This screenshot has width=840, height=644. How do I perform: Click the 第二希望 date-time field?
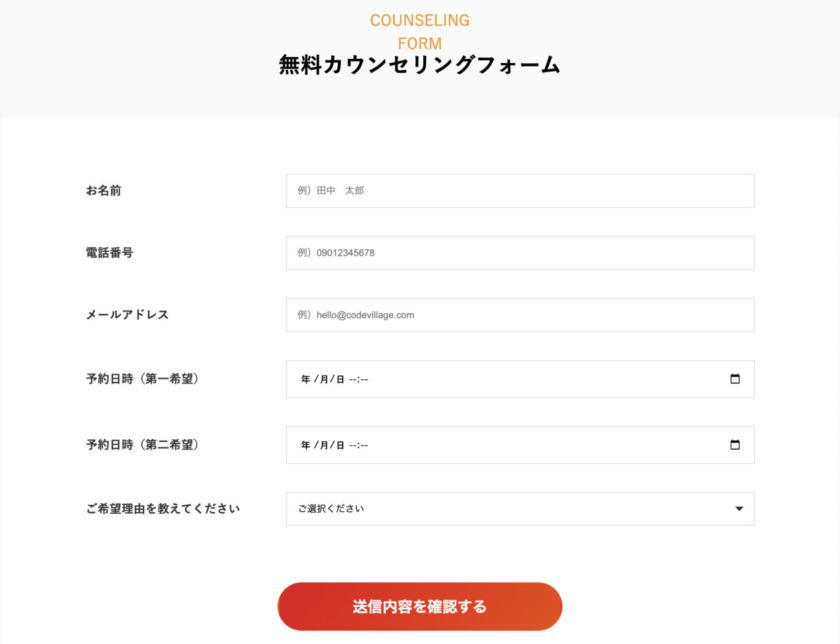(x=520, y=445)
